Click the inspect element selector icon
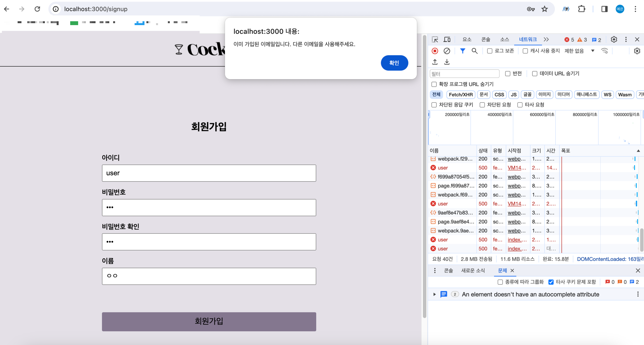Viewport: 644px width, 345px height. 435,39
